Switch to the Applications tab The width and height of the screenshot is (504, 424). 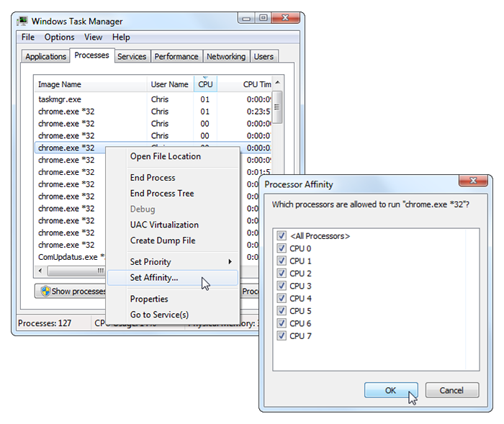pos(45,57)
